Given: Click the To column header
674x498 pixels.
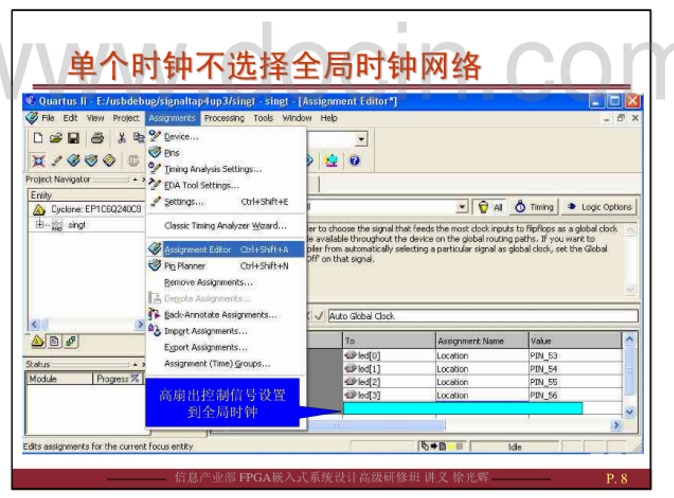Looking at the screenshot, I should click(x=389, y=341).
